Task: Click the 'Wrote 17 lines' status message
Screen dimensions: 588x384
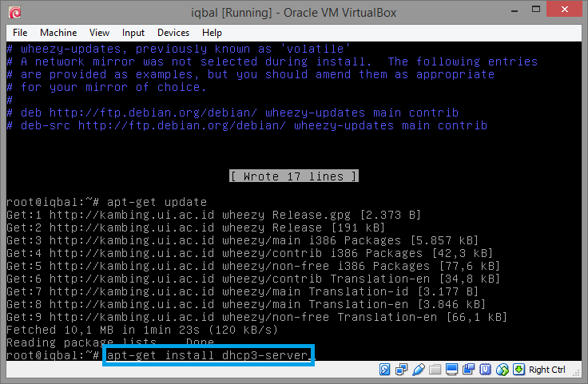Action: (x=294, y=176)
